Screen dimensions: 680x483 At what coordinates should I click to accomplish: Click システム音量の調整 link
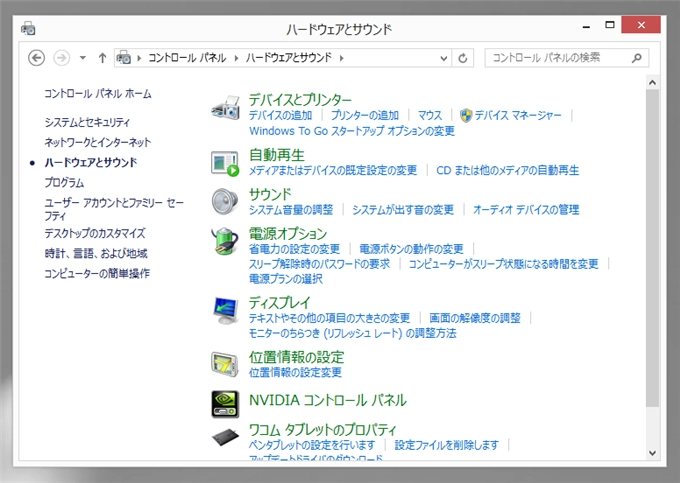291,210
